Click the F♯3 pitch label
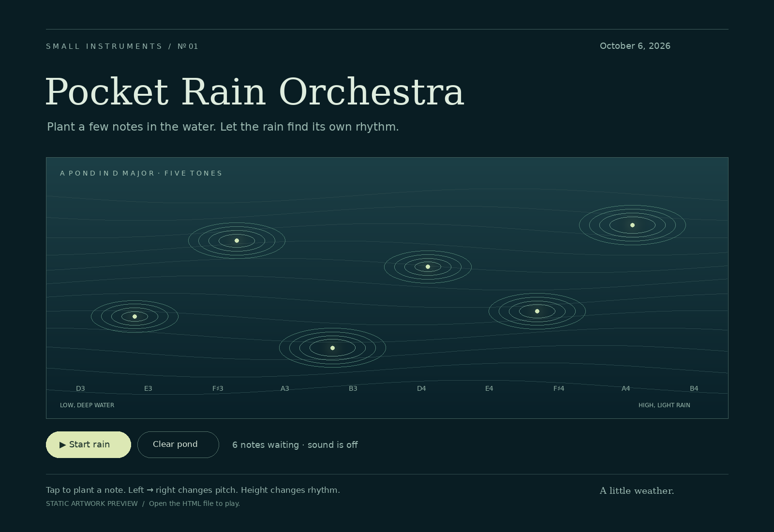774x532 pixels. coord(218,388)
